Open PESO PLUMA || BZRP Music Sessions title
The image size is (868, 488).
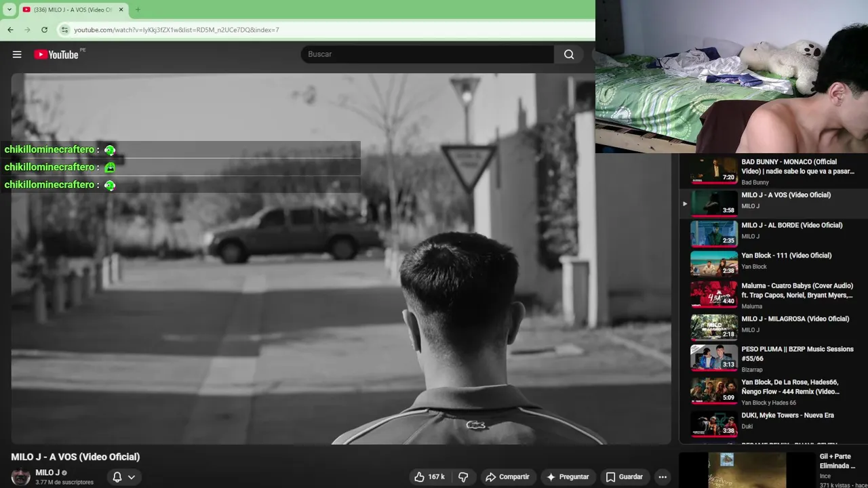797,354
